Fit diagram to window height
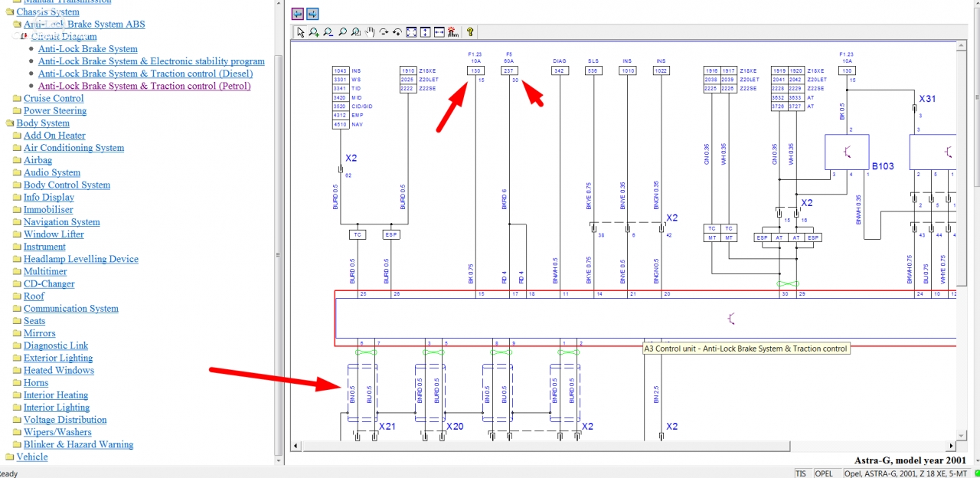 coord(425,32)
